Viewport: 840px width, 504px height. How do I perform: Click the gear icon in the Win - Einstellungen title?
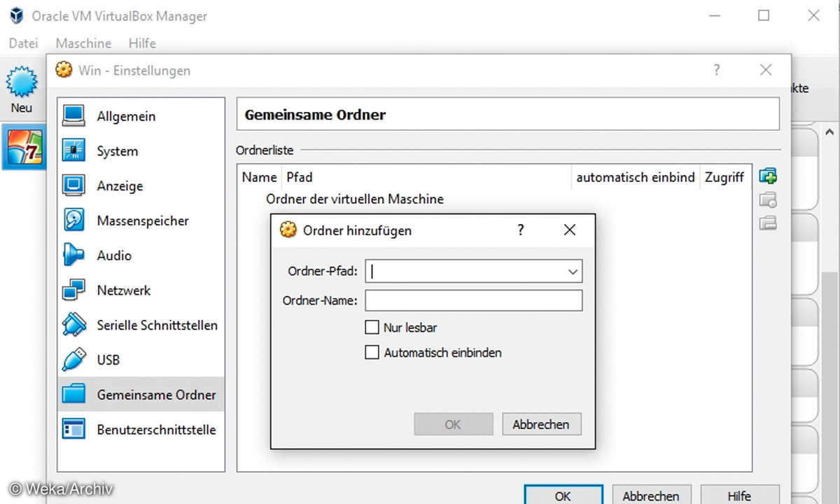coord(64,70)
